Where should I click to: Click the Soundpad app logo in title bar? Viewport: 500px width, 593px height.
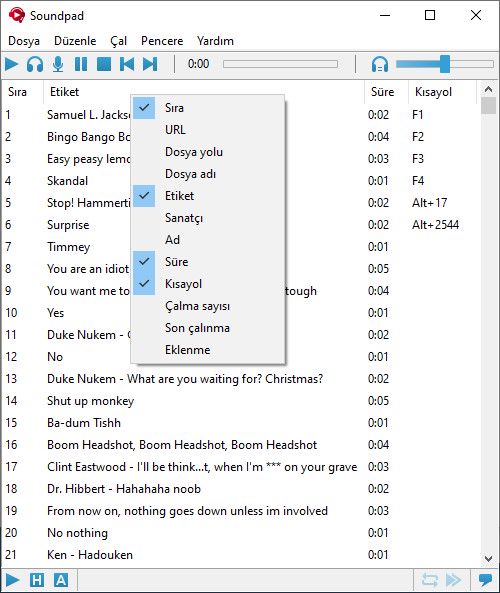pos(17,16)
